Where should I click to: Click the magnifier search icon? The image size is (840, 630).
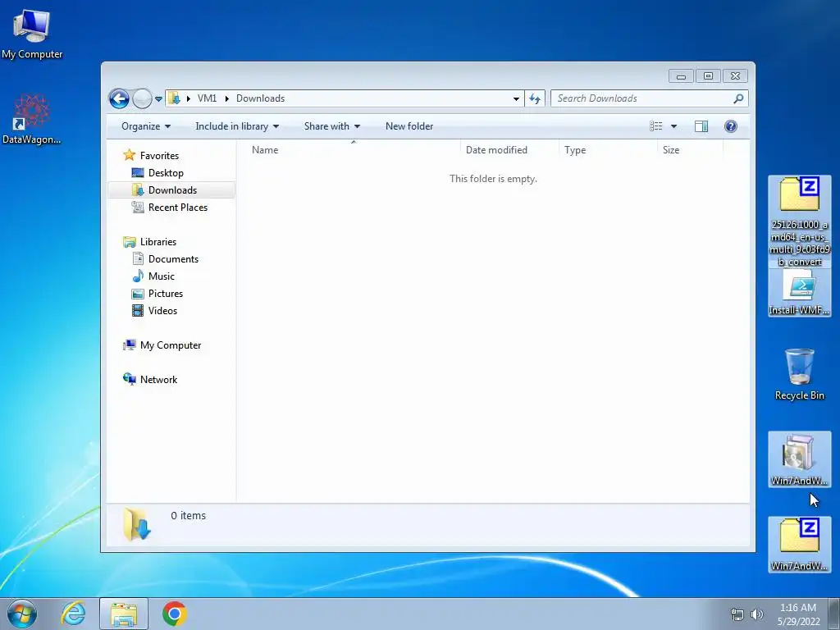[x=738, y=98]
